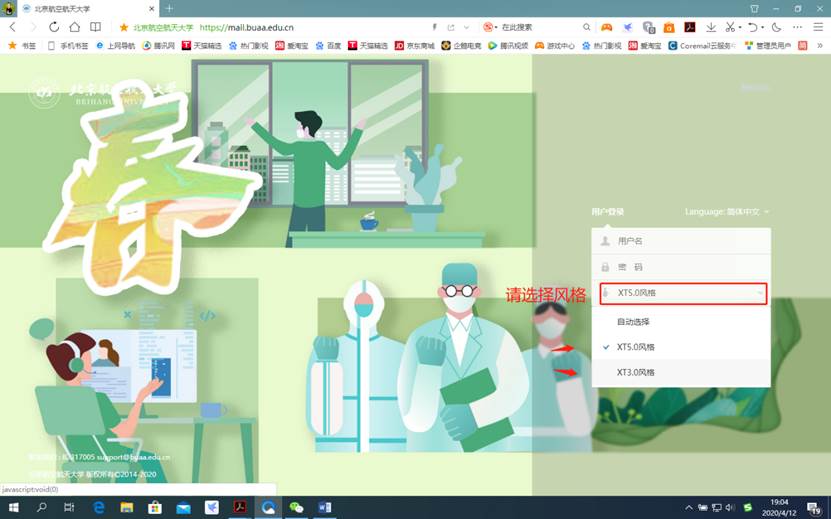Click the scissors screenshot tool icon
This screenshot has height=519, width=831.
coord(730,27)
